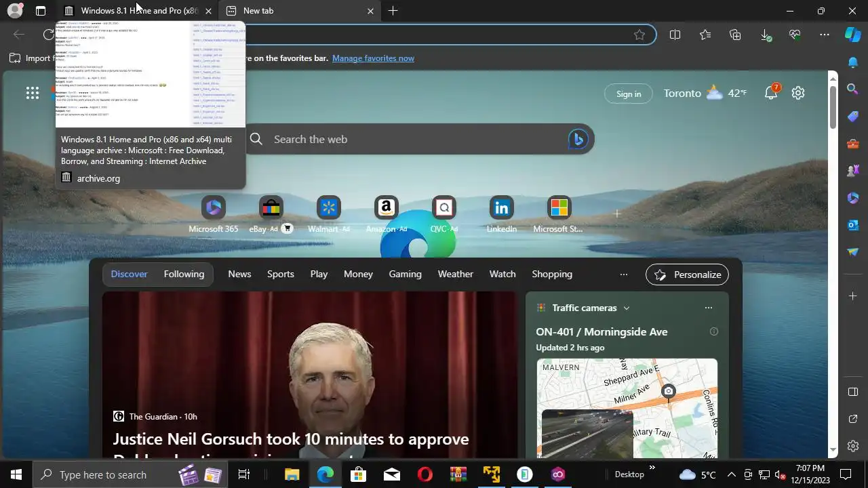The height and width of the screenshot is (488, 868).
Task: Open the Favorites list icon
Action: pos(705,35)
